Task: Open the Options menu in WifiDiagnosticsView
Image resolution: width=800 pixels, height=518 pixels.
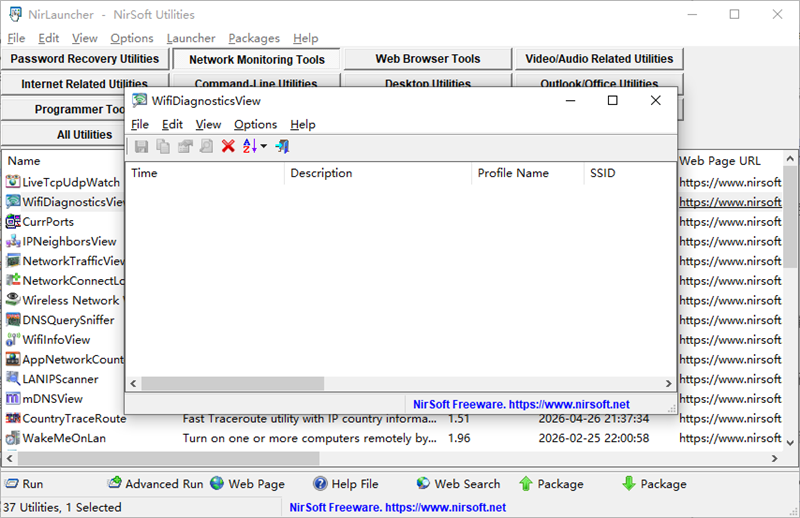Action: [256, 125]
